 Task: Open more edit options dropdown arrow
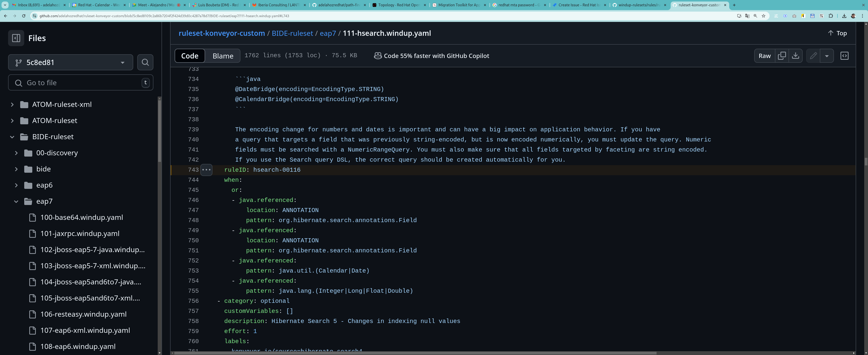click(827, 56)
